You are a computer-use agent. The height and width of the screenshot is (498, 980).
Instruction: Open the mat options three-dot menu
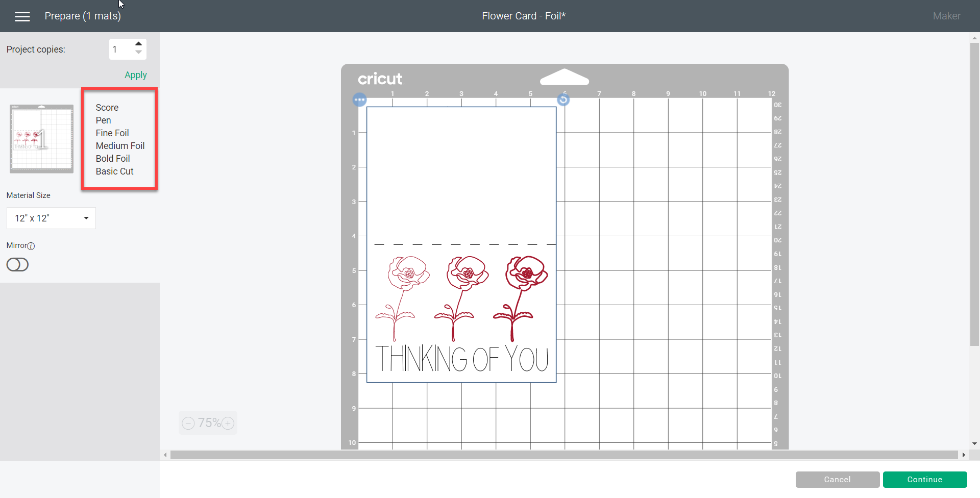(x=359, y=99)
